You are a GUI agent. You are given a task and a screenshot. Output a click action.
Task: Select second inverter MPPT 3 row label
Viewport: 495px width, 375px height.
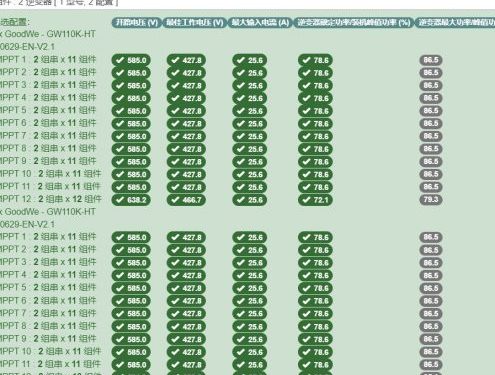[48, 262]
